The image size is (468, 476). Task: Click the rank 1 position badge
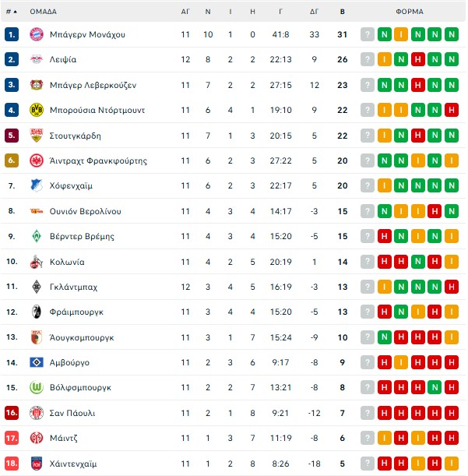[11, 34]
